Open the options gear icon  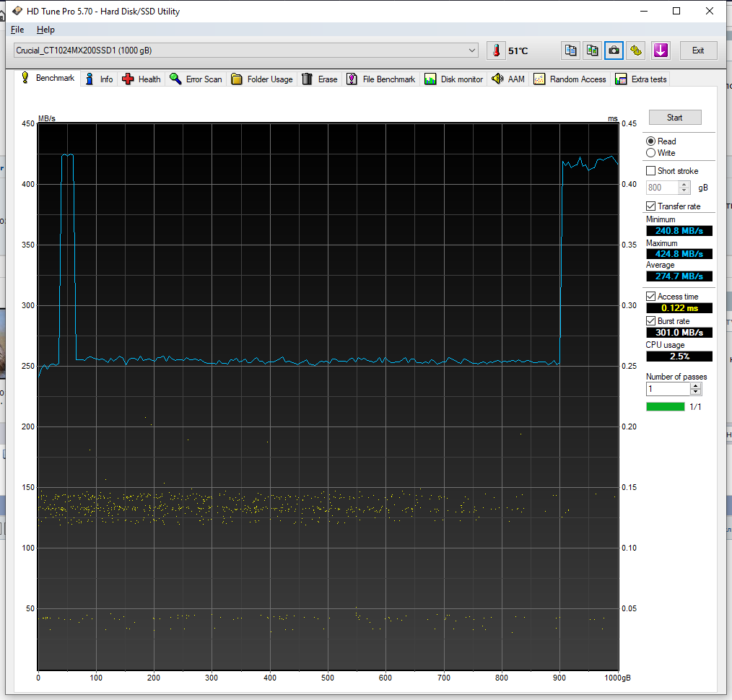pyautogui.click(x=636, y=51)
